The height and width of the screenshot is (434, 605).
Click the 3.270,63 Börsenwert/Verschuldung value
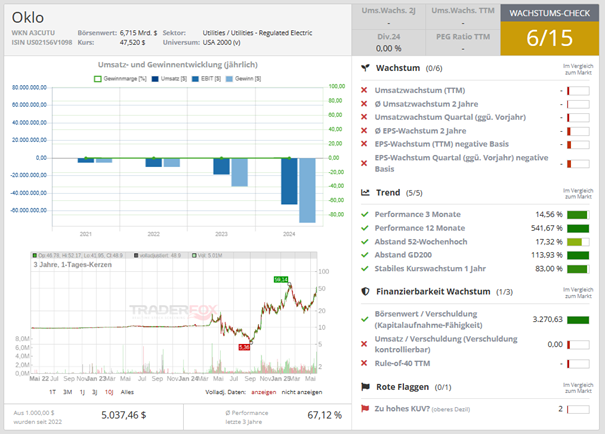[x=548, y=319]
